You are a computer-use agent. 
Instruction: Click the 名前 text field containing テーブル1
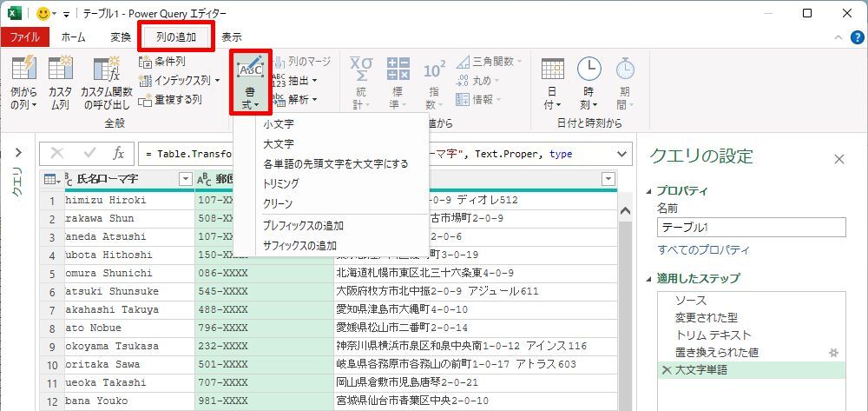click(x=751, y=227)
